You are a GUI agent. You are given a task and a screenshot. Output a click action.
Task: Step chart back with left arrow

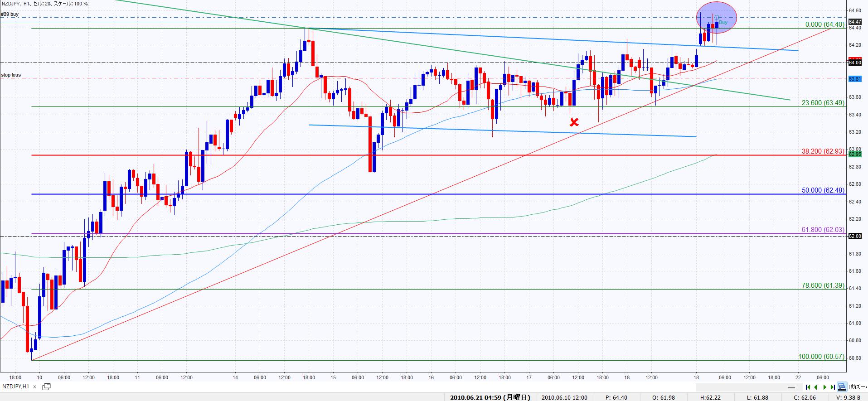click(x=816, y=387)
